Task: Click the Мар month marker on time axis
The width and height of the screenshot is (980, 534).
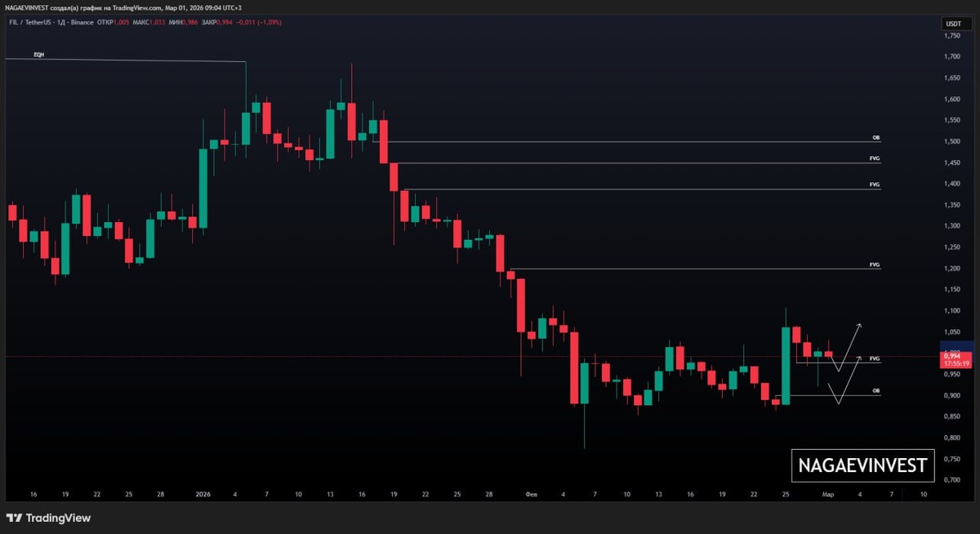Action: click(x=827, y=494)
